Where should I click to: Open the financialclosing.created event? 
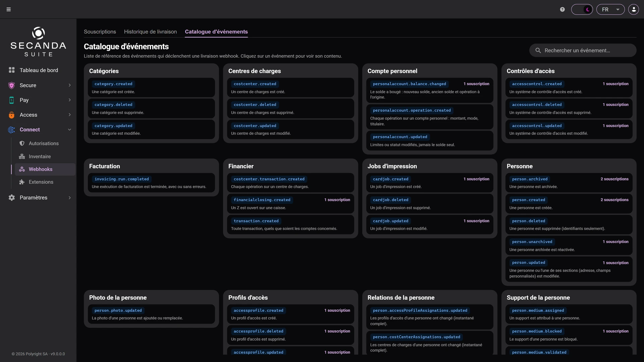coord(290,203)
